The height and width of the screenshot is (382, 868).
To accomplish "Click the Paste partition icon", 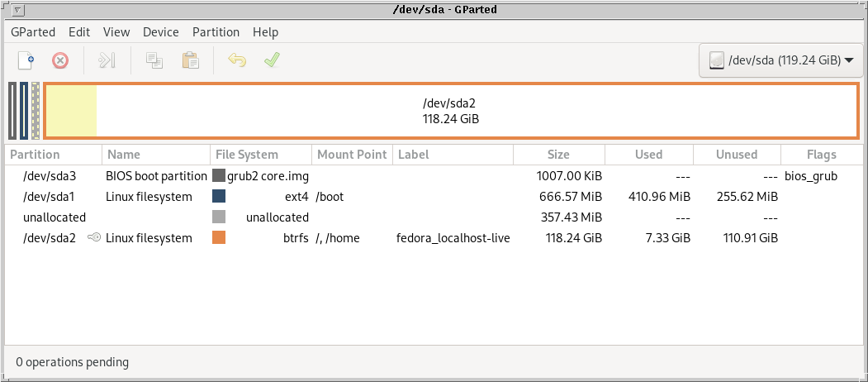I will pos(190,60).
